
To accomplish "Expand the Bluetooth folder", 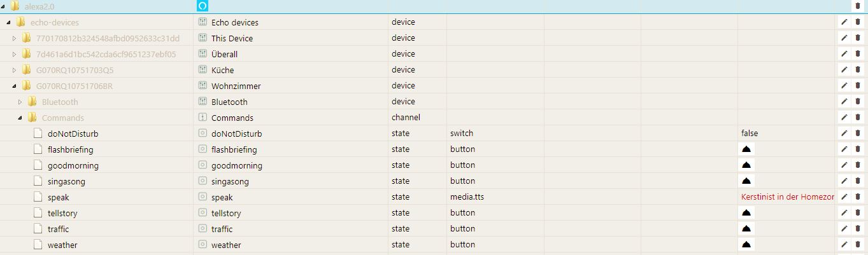I will pos(20,102).
